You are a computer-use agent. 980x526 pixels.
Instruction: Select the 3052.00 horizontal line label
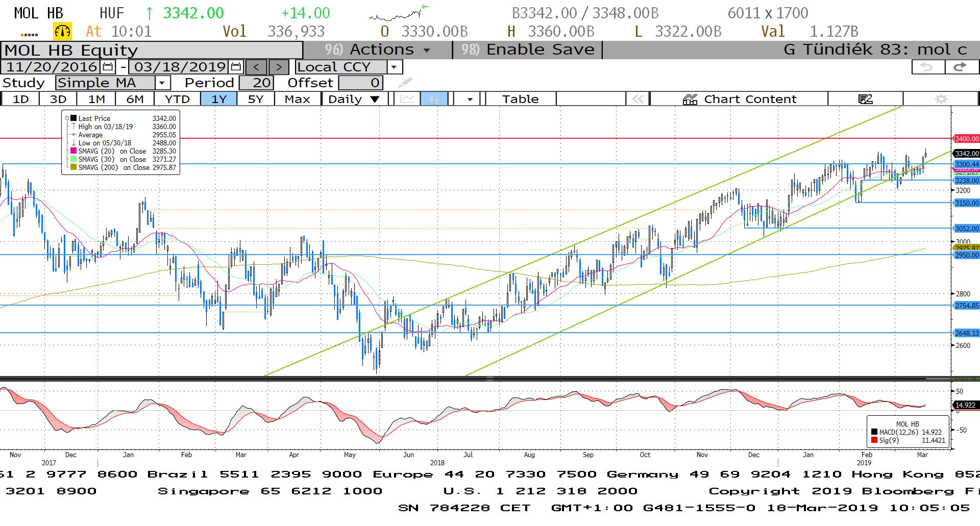966,229
